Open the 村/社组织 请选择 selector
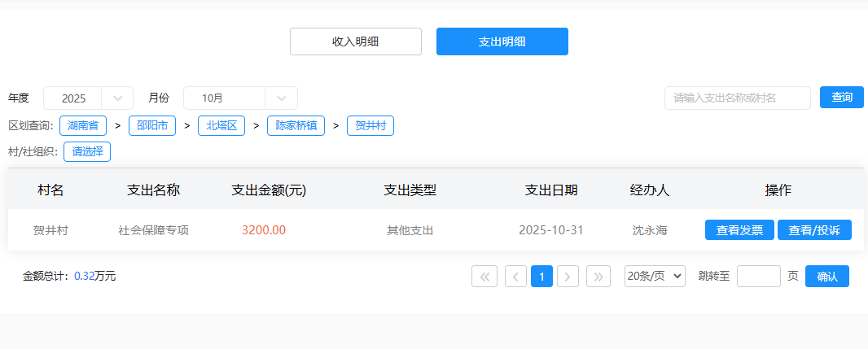868x349 pixels. [87, 151]
